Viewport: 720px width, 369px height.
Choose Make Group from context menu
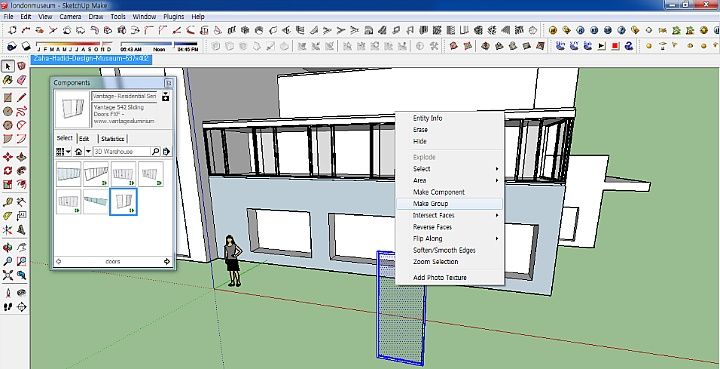coord(450,203)
